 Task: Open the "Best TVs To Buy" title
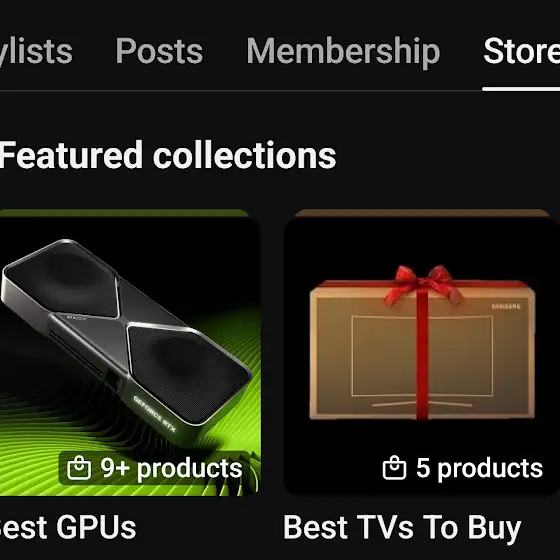[x=402, y=529]
